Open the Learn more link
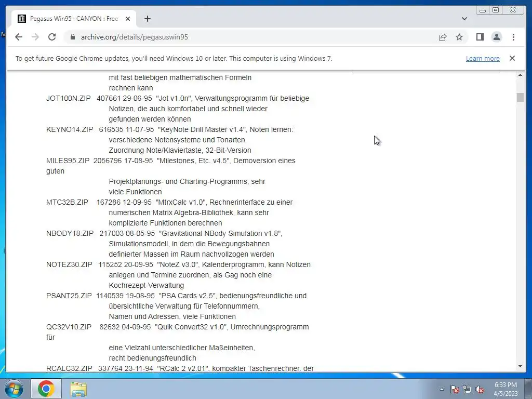The width and height of the screenshot is (532, 399). [x=483, y=58]
